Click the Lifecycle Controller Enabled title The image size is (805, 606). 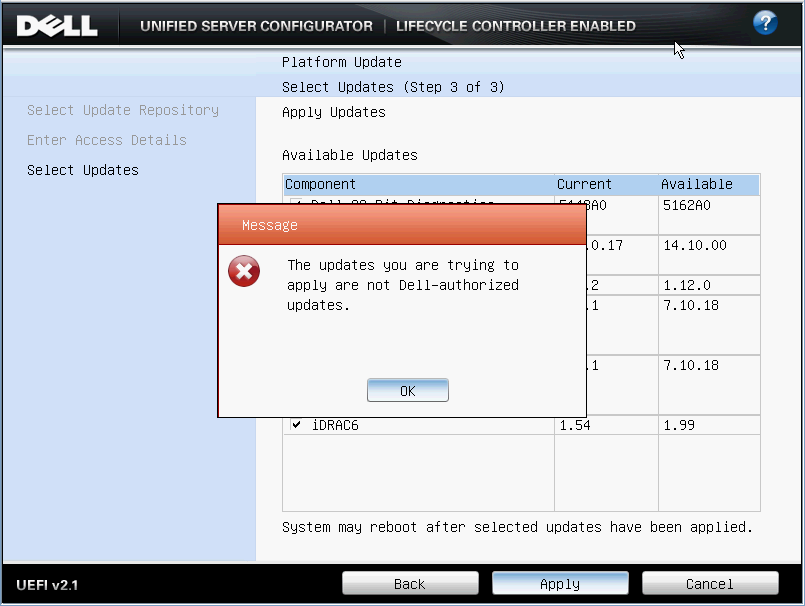(x=516, y=26)
